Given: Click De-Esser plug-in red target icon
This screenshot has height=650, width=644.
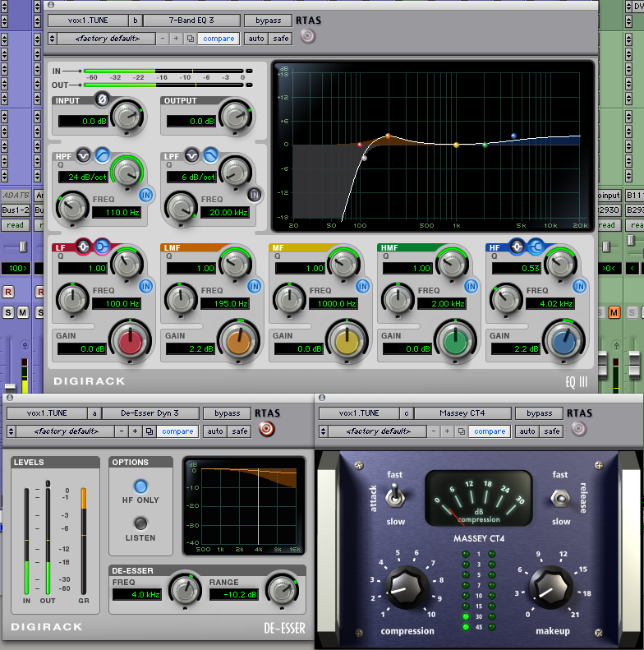Looking at the screenshot, I should 266,429.
